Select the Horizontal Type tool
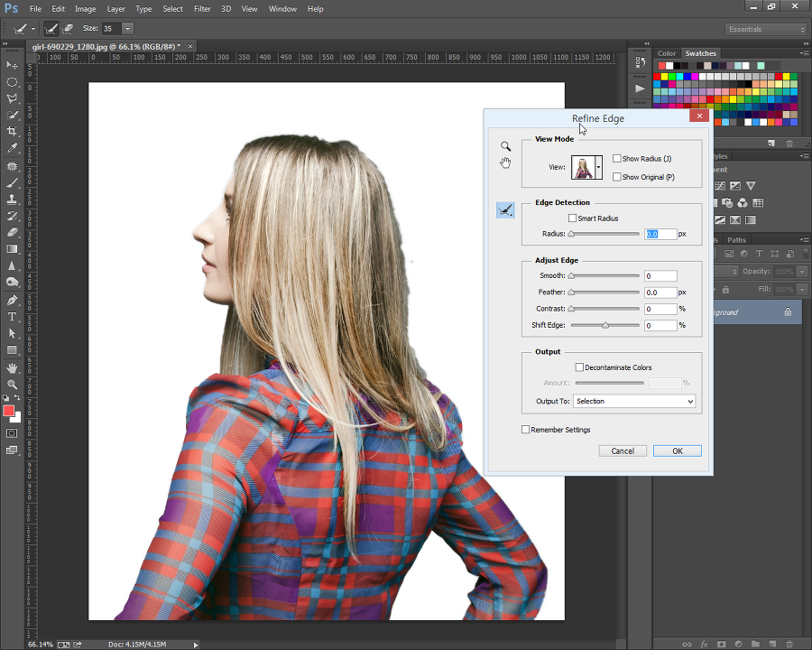 tap(12, 317)
